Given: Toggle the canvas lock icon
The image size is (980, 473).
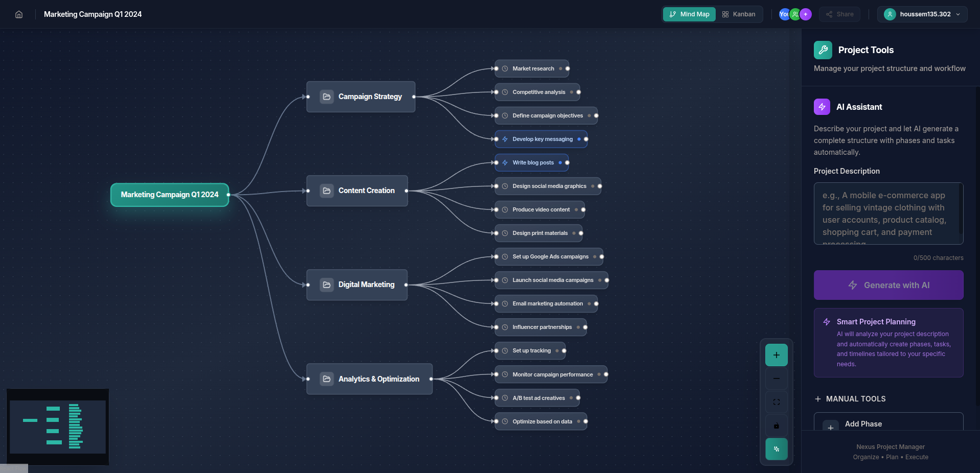Looking at the screenshot, I should [776, 425].
